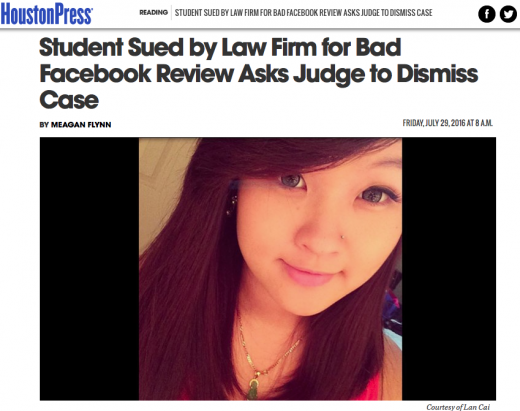Open the Houston Press logo homepage
520x411 pixels.
pyautogui.click(x=47, y=14)
